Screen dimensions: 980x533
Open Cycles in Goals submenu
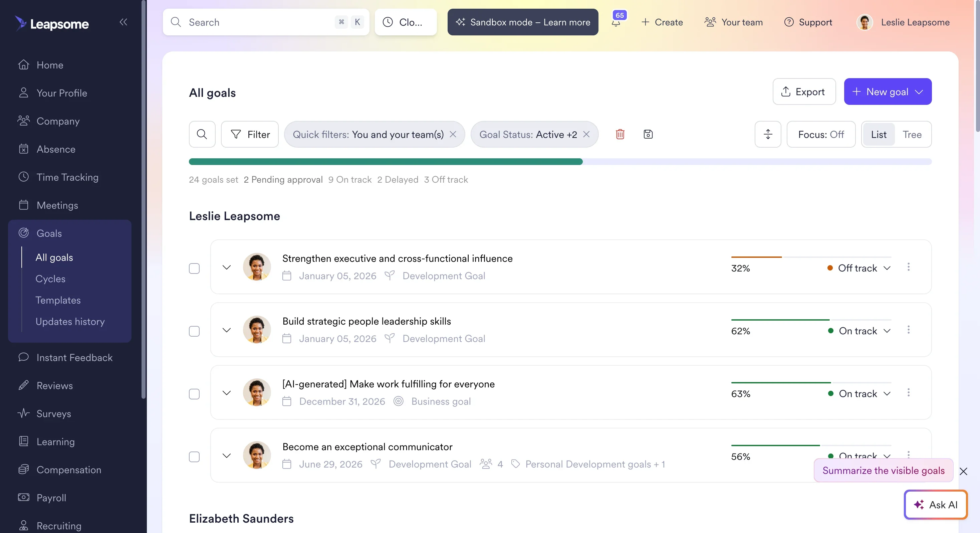(x=50, y=279)
